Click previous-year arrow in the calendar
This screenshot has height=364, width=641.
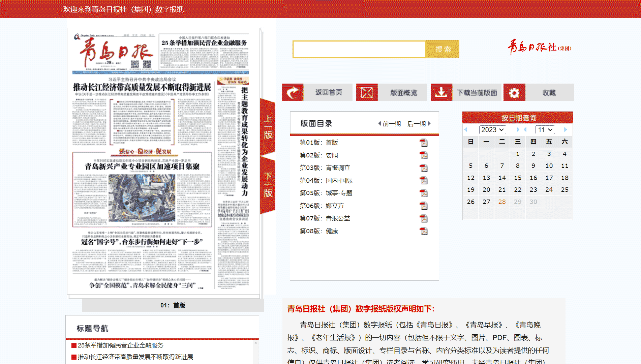pos(466,130)
